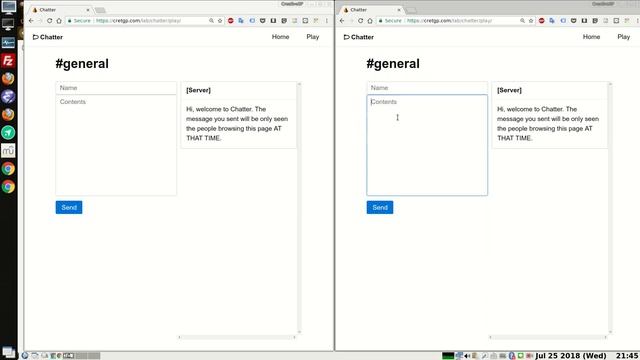Open green paper-plane app in dock

[8, 132]
